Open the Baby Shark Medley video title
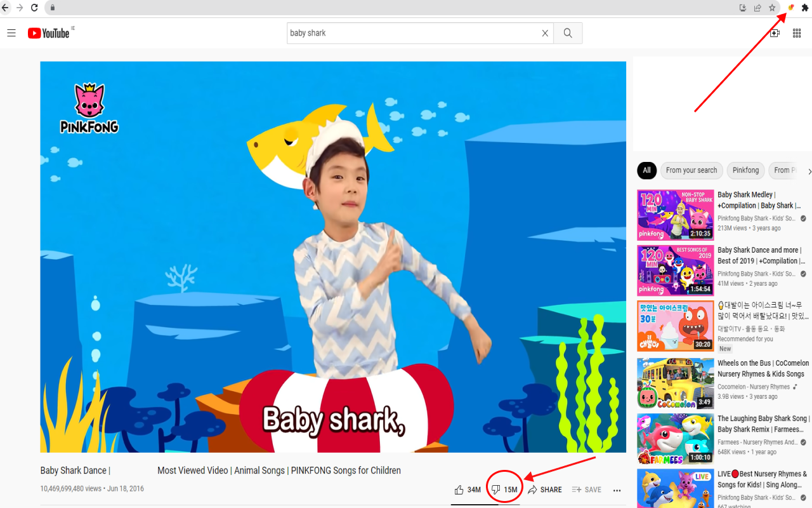The height and width of the screenshot is (508, 812). click(x=759, y=200)
